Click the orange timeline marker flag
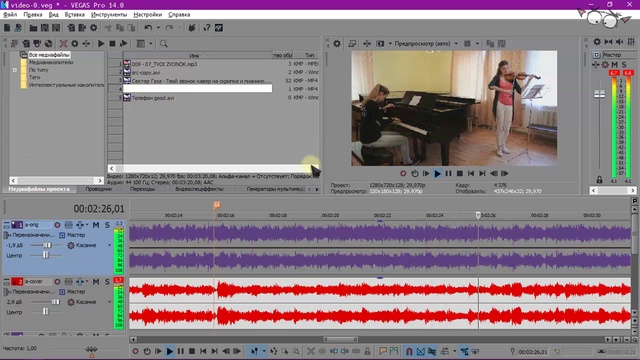Viewport: 640px width, 360px height. [217, 205]
